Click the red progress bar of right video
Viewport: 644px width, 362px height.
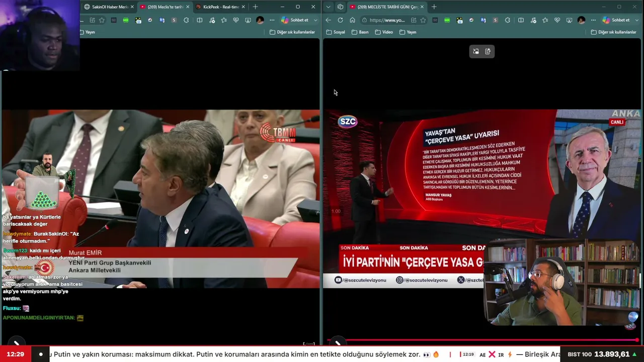(x=483, y=340)
